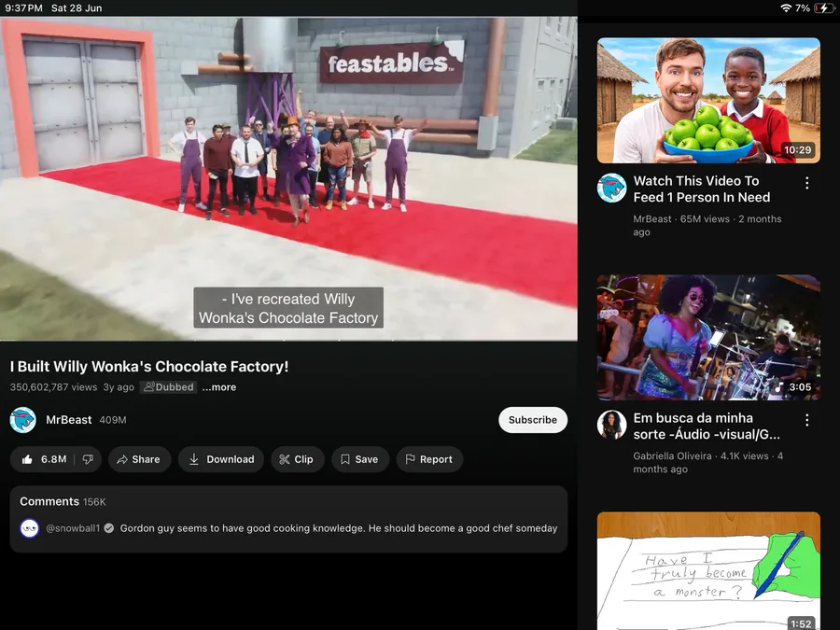Viewport: 840px width, 630px height.
Task: Subscribe to the MrBeast channel
Action: [x=533, y=419]
